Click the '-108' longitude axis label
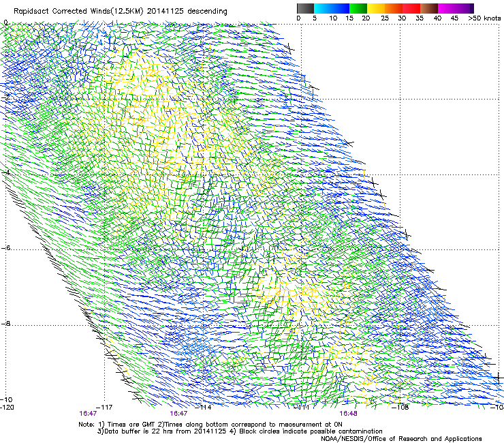504x443 pixels. pos(400,407)
